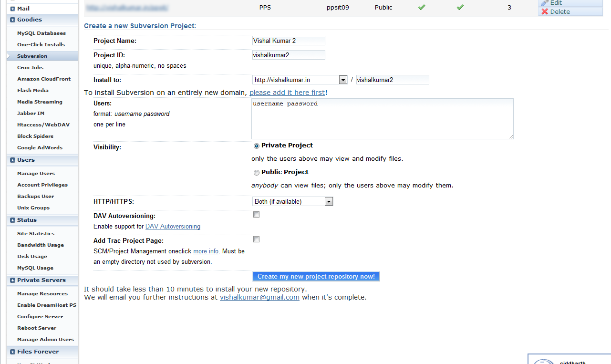
Task: Select Private Project radio button
Action: coord(257,146)
